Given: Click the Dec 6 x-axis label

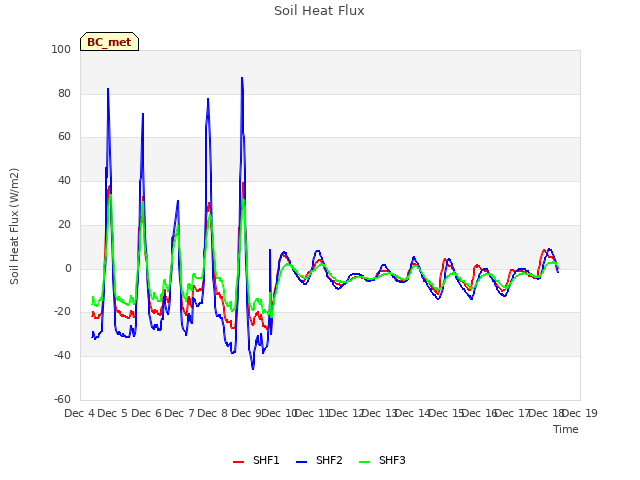Looking at the screenshot, I should (x=146, y=413).
